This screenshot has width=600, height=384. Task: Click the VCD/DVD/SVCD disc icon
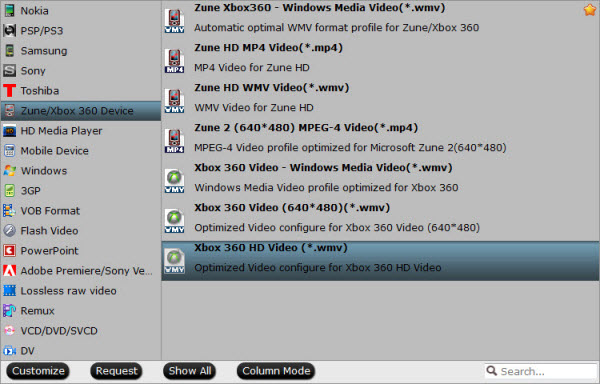(9, 330)
